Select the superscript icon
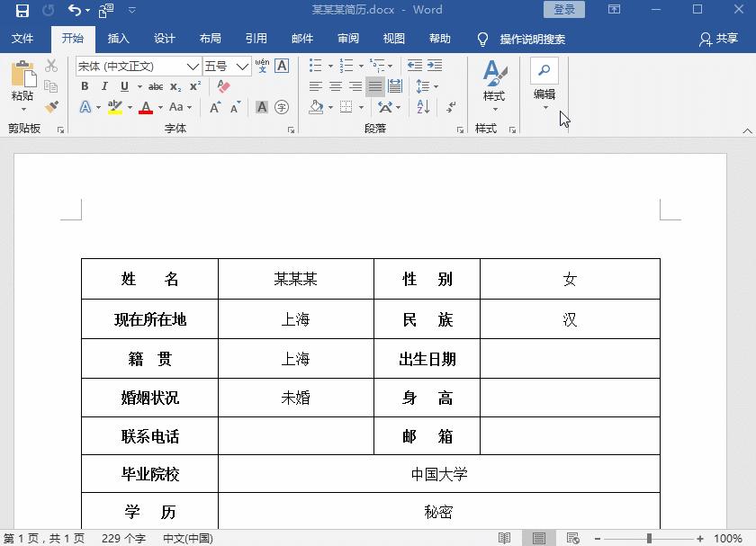Image resolution: width=756 pixels, height=546 pixels. (x=195, y=85)
